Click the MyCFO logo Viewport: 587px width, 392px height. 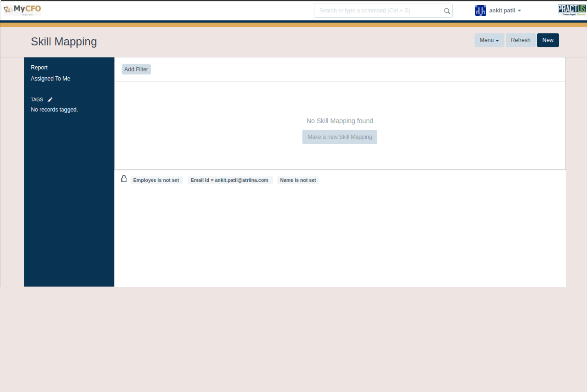pyautogui.click(x=22, y=10)
